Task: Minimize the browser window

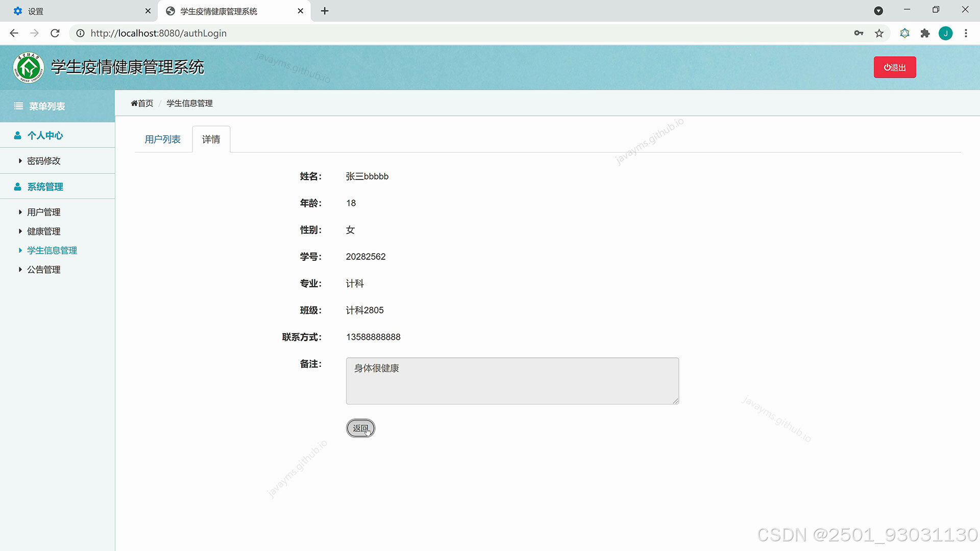Action: [907, 10]
